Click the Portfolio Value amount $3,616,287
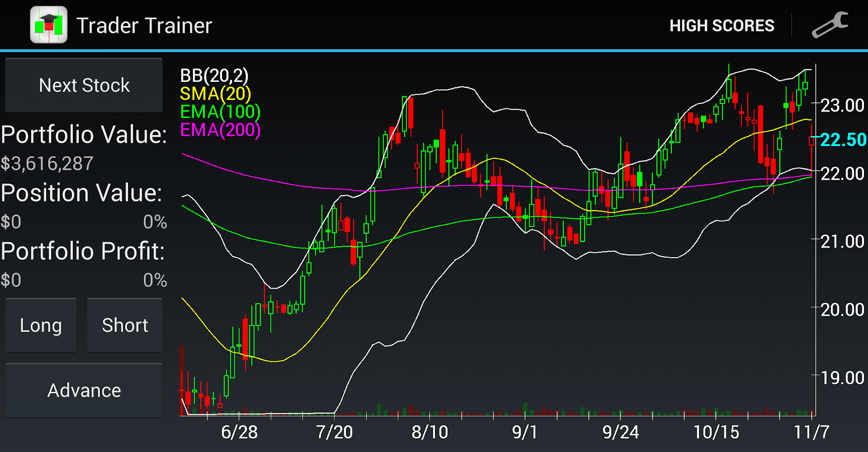 47,164
